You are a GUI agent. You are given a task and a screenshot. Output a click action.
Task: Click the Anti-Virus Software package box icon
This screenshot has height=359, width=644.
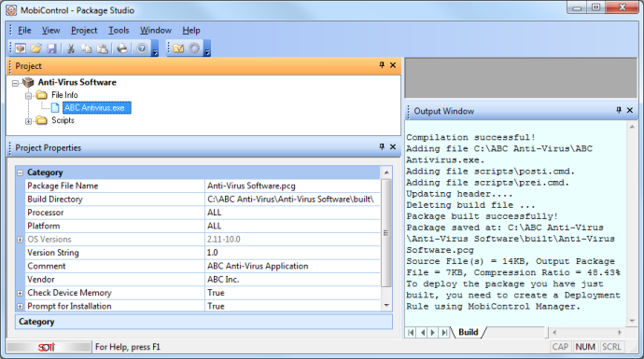[x=28, y=82]
